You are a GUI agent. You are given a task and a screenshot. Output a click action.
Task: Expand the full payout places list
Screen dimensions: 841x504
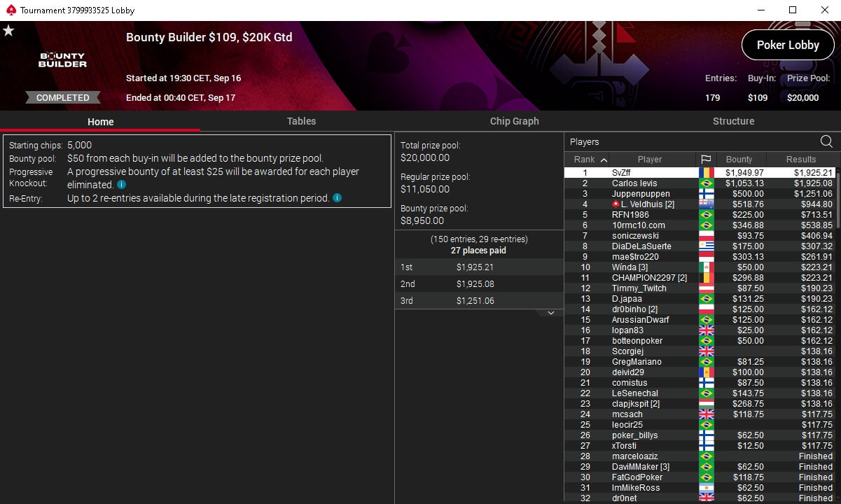[550, 313]
